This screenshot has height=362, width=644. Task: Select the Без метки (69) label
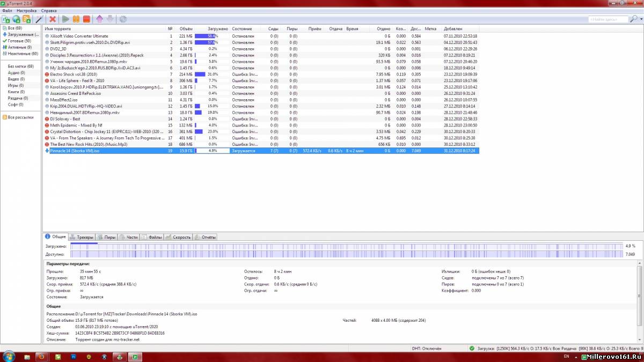pos(20,67)
